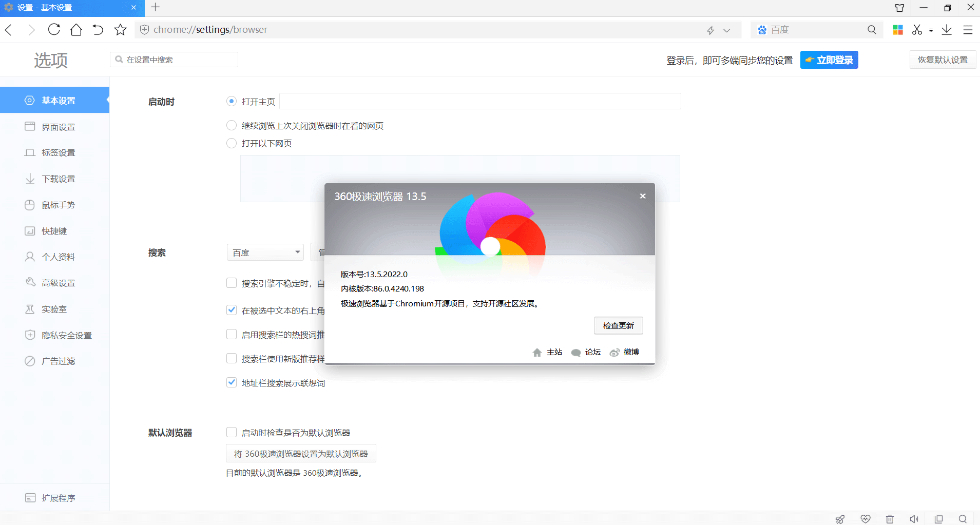The width and height of the screenshot is (980, 525).
Task: Click the Baidu paw search engine icon
Action: click(x=762, y=30)
